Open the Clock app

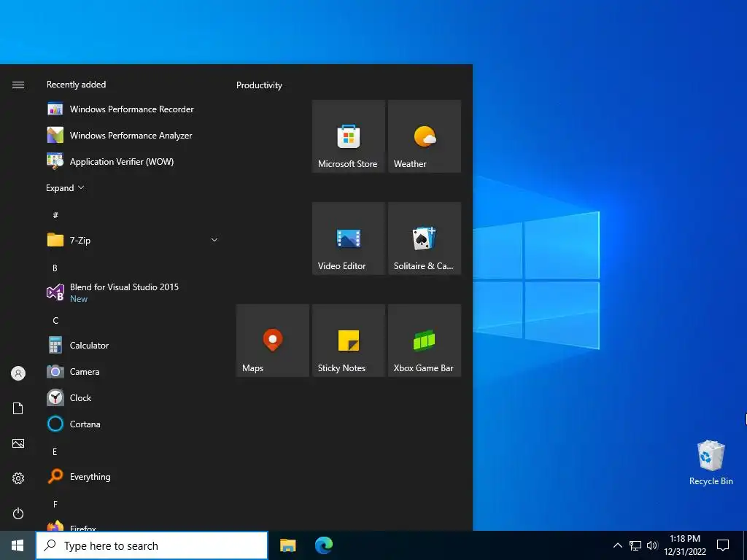point(133,397)
